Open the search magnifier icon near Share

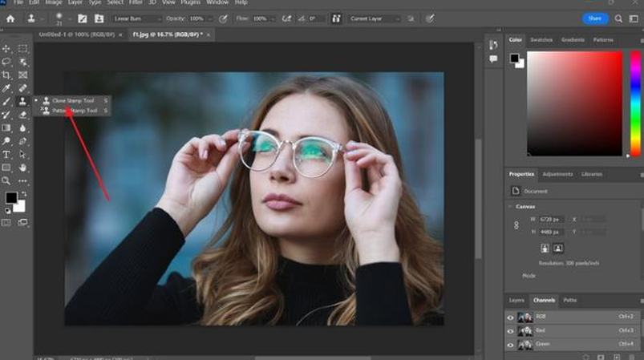[618, 19]
